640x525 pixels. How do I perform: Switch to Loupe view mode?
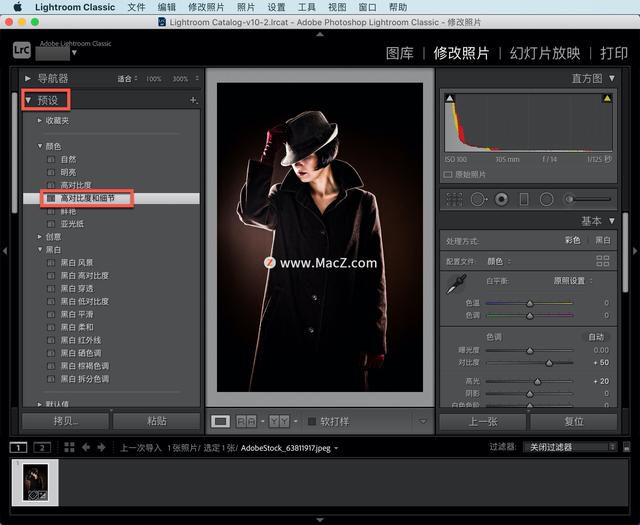[x=220, y=421]
